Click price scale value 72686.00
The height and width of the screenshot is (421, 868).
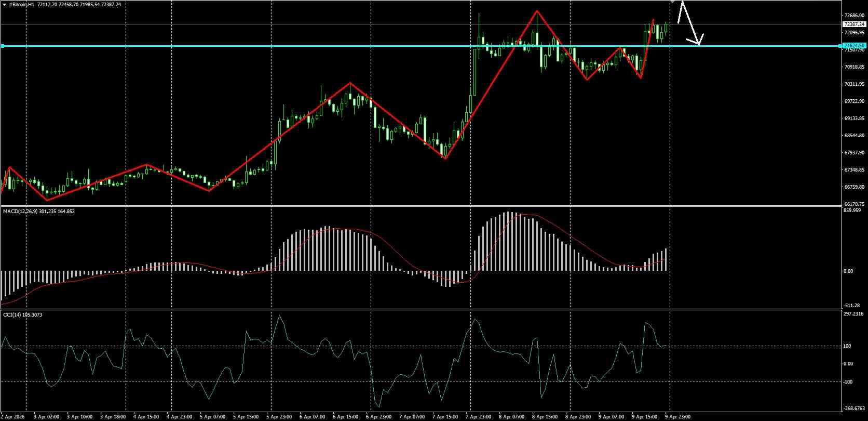[x=854, y=16]
